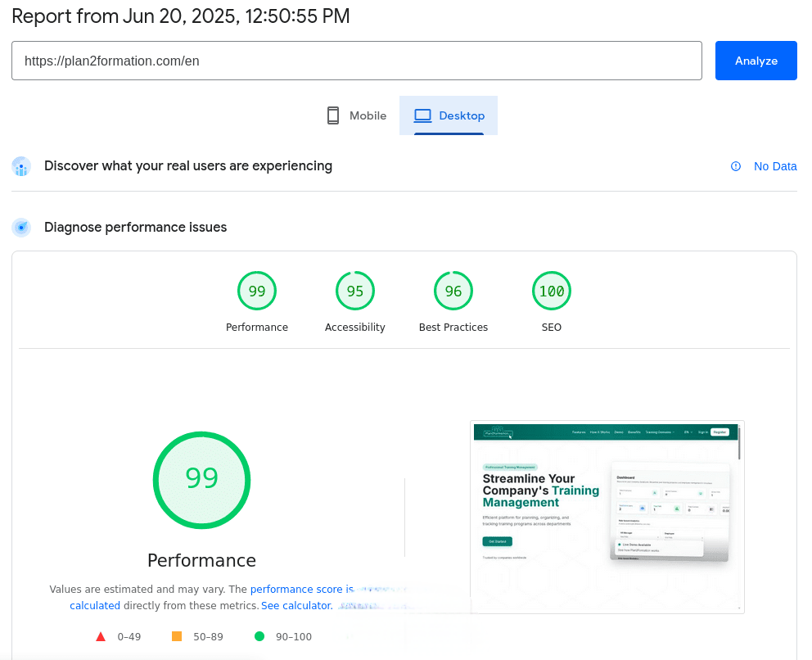Click the real users experience icon
This screenshot has width=812, height=660.
pos(21,166)
